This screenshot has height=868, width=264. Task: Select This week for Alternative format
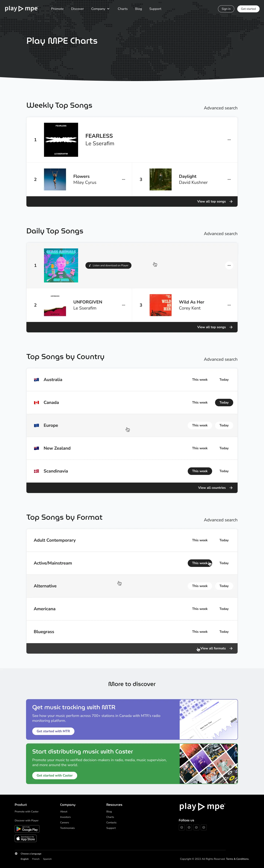pos(199,586)
